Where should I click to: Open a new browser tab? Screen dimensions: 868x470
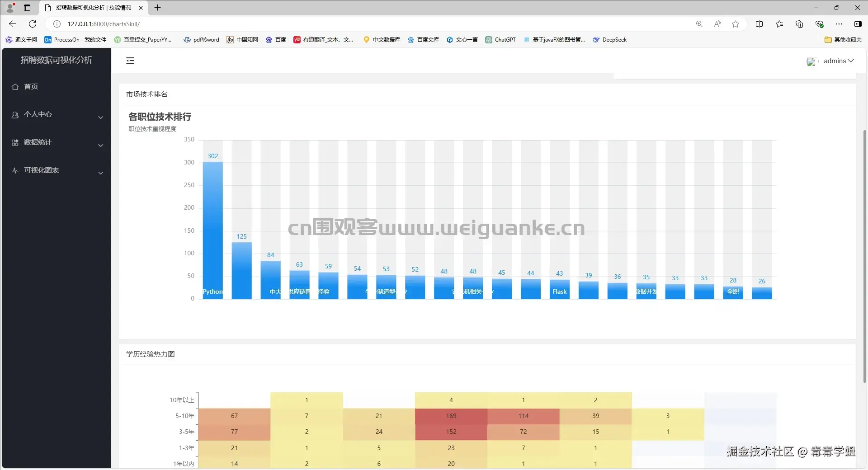157,8
